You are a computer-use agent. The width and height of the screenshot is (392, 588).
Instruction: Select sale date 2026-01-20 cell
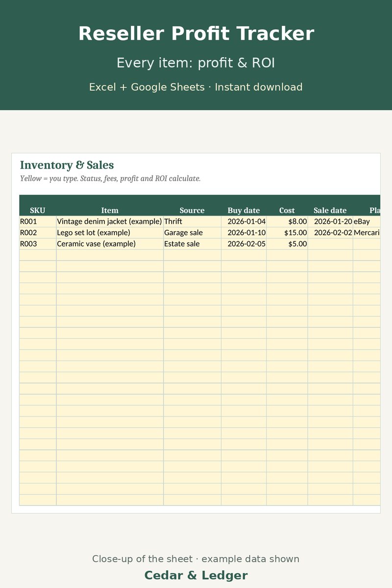tap(330, 221)
